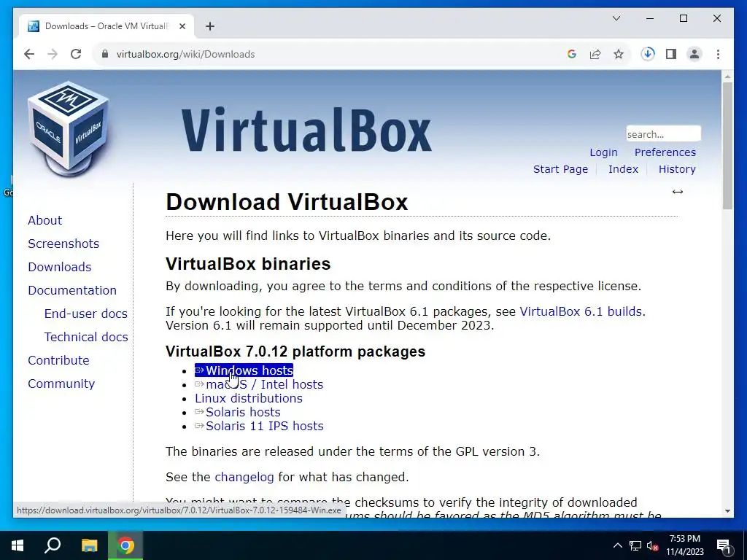Click the muted volume tray icon
Image resolution: width=747 pixels, height=560 pixels.
[x=653, y=545]
